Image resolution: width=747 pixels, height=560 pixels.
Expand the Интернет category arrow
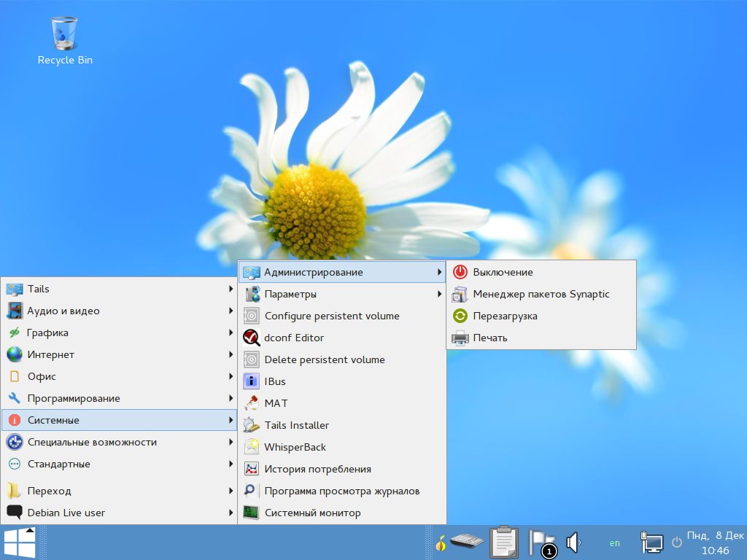tap(231, 354)
